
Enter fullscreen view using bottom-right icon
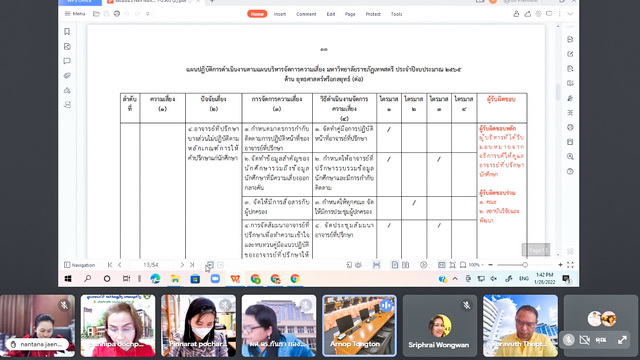(570, 265)
